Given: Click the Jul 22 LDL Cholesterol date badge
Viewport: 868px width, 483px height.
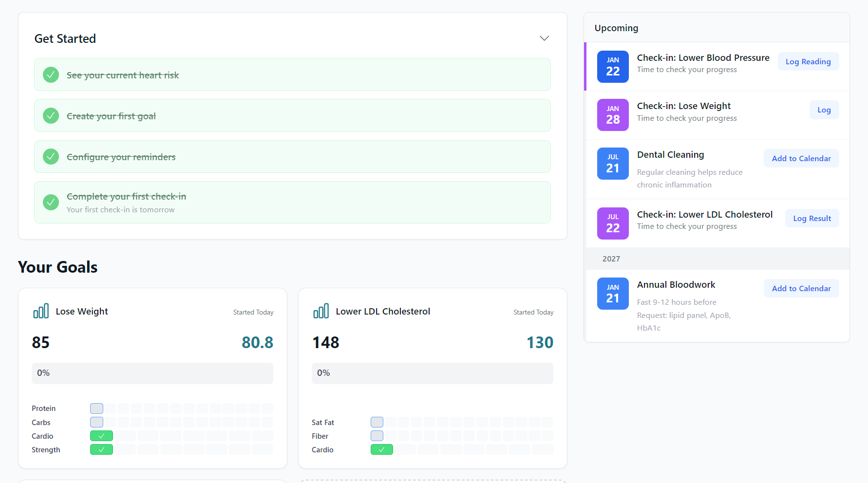Looking at the screenshot, I should [x=613, y=223].
